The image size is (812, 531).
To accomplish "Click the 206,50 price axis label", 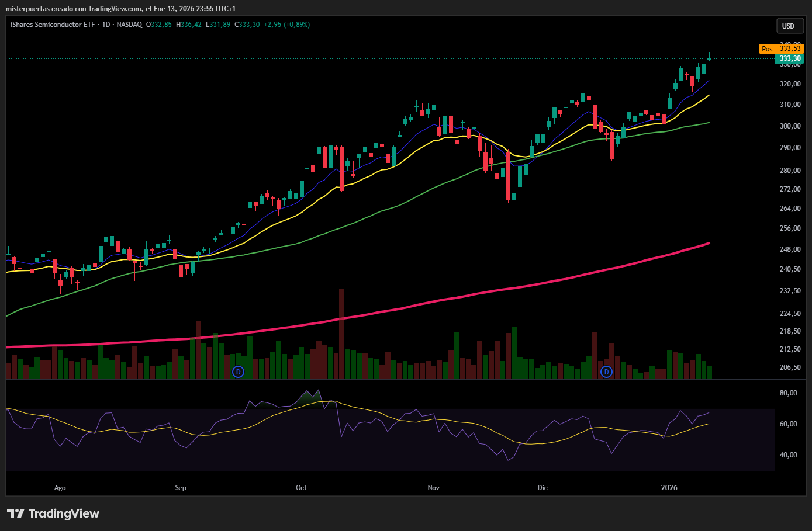I will (x=790, y=367).
